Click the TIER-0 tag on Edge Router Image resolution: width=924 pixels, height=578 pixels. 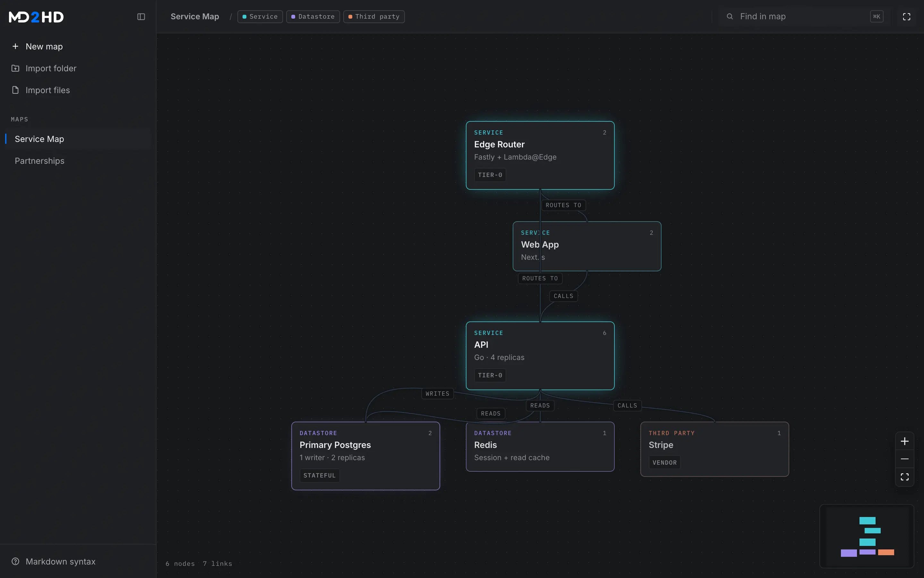pos(490,175)
